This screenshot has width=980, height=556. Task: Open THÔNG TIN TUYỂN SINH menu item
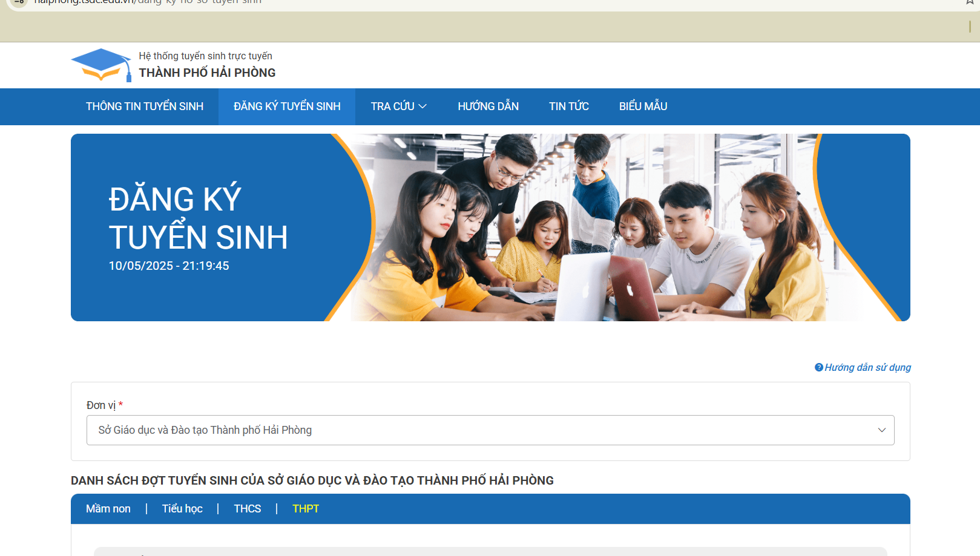145,106
